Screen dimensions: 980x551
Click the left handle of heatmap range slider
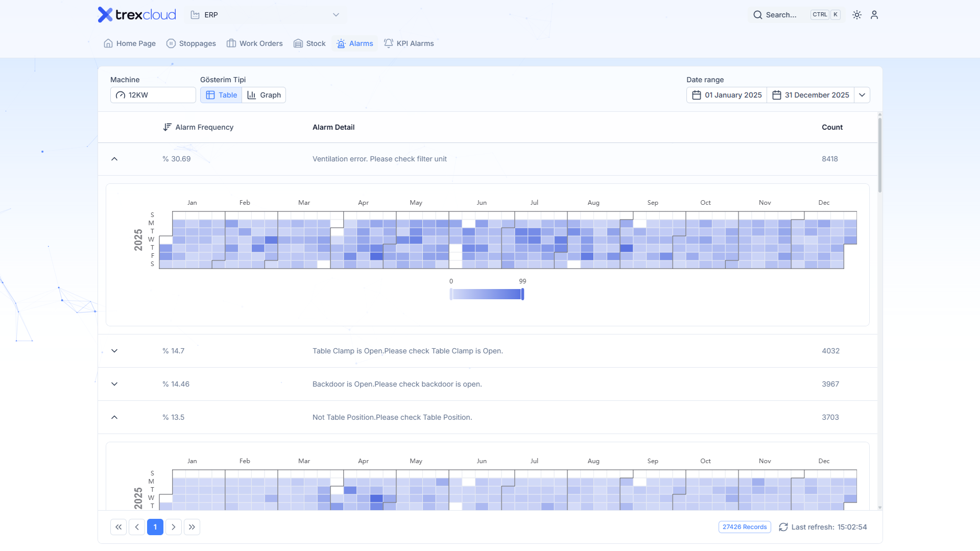(451, 294)
